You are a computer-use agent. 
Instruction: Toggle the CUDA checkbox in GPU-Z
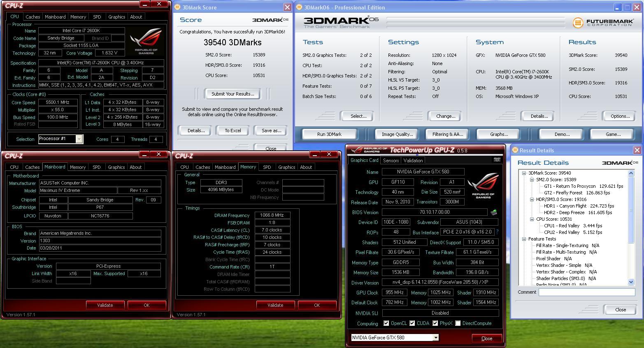(x=412, y=323)
